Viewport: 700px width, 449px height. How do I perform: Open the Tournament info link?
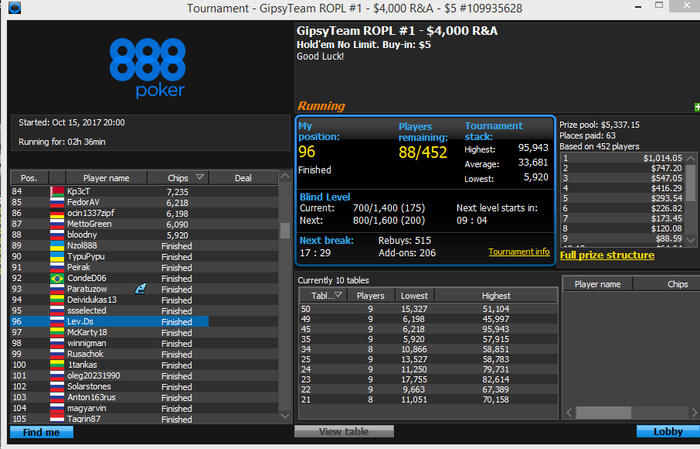519,252
